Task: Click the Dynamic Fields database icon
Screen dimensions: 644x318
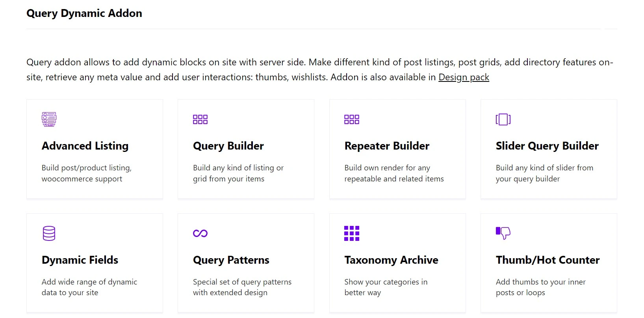Action: tap(49, 233)
